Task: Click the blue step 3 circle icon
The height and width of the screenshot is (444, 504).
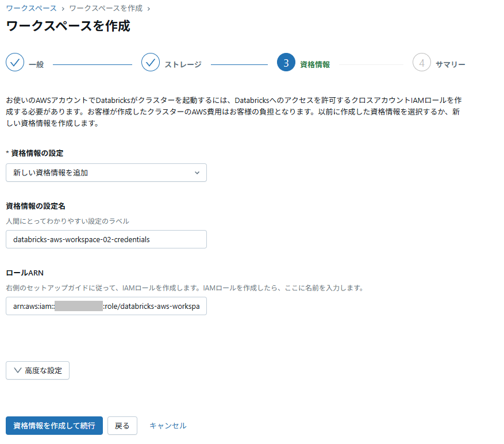Action: [286, 62]
